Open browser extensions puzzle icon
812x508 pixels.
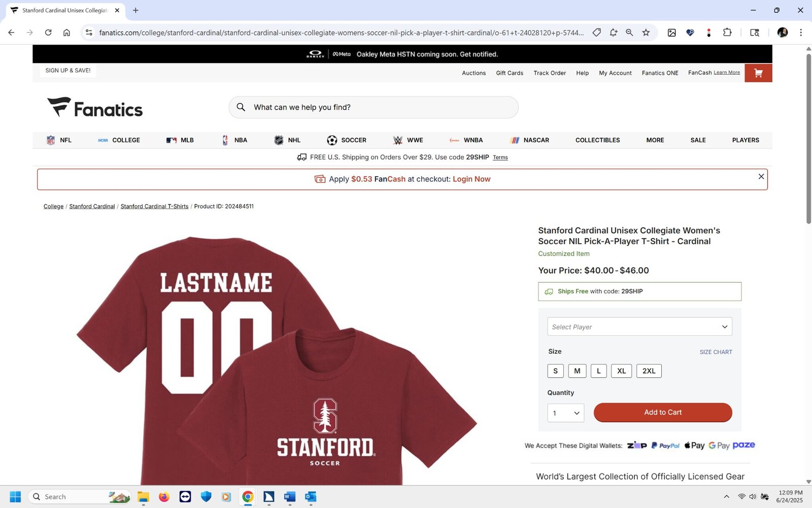[x=727, y=33]
